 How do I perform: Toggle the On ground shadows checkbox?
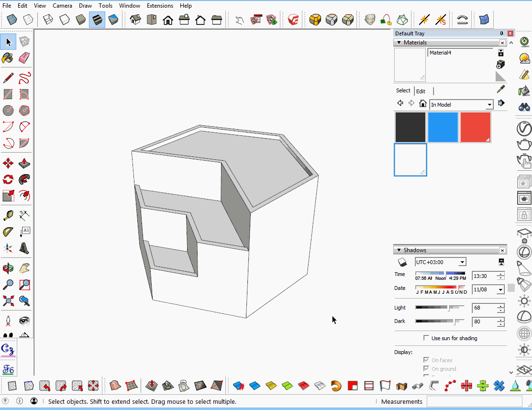[426, 368]
